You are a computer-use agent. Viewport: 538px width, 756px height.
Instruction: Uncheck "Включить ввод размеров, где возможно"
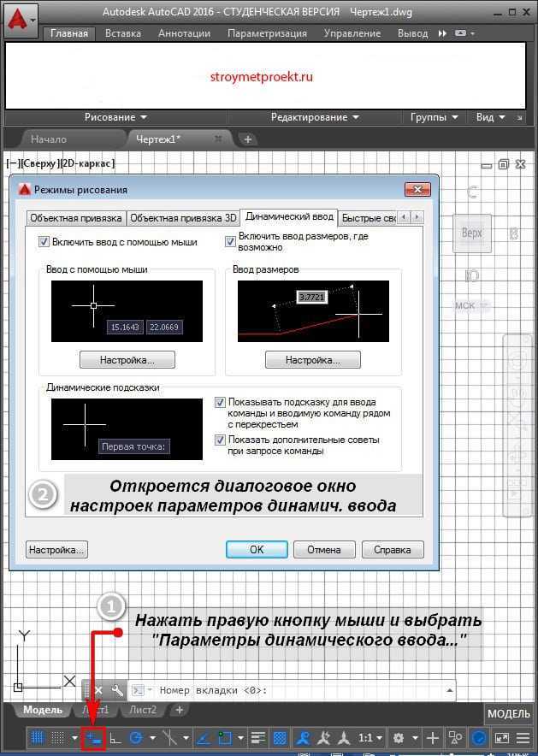[x=230, y=242]
